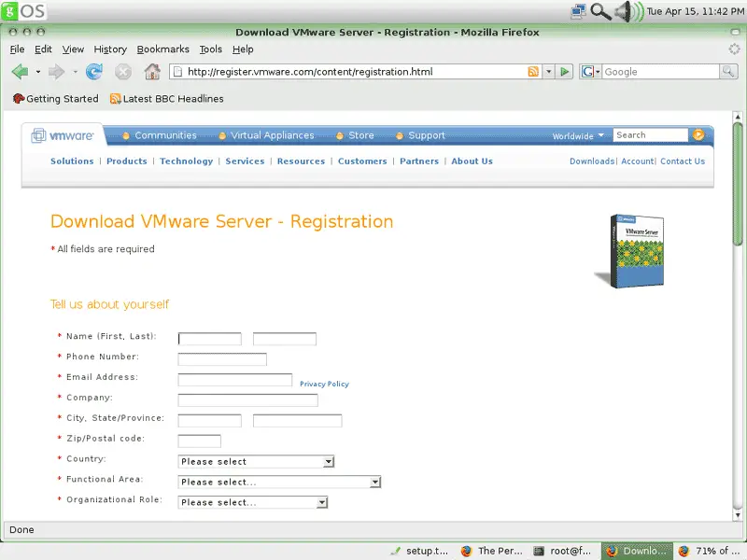Click the Firefox activity throbber icon
This screenshot has width=747, height=560.
734,49
